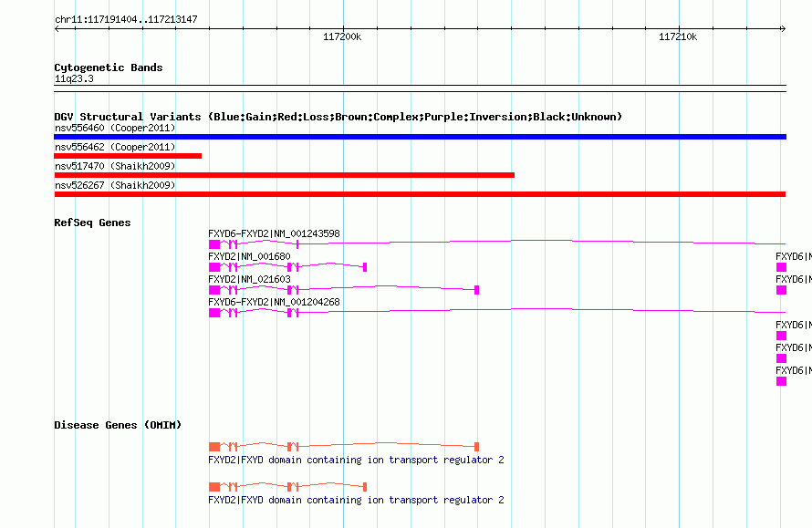
Task: Click the FXYD2|NM_001680 transcript label
Action: tap(249, 256)
